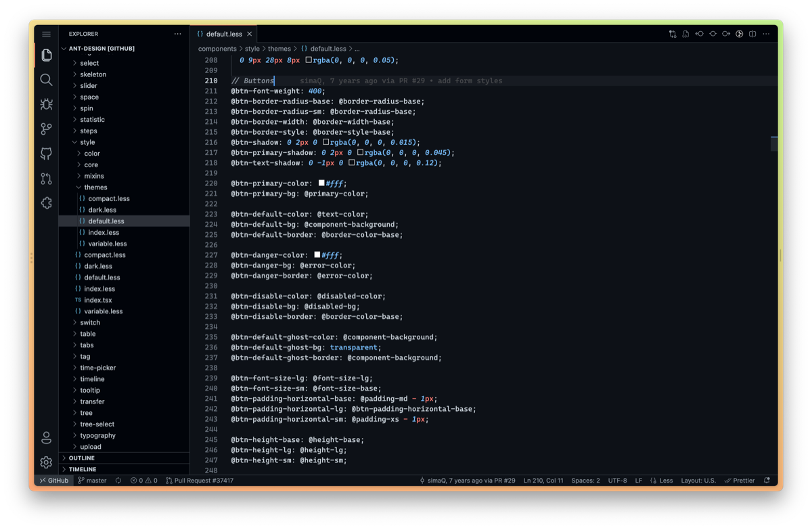
Task: Collapse the style folder
Action: point(124,142)
